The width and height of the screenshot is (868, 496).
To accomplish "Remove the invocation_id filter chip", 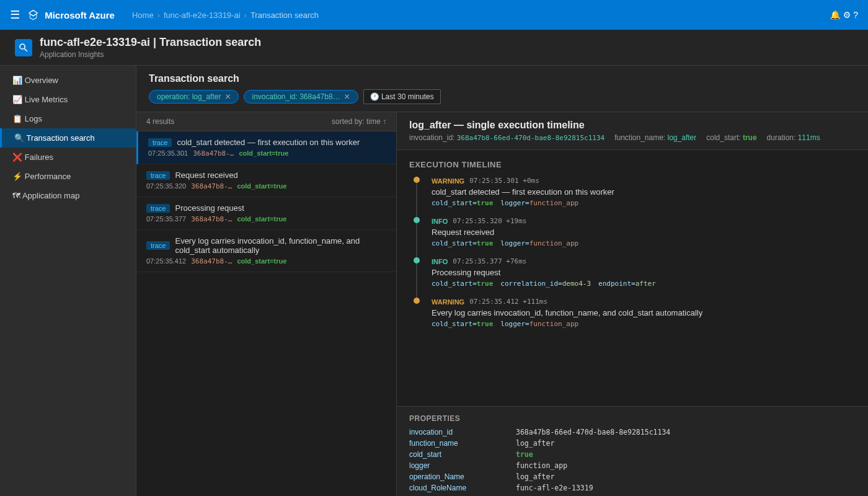I will (347, 97).
